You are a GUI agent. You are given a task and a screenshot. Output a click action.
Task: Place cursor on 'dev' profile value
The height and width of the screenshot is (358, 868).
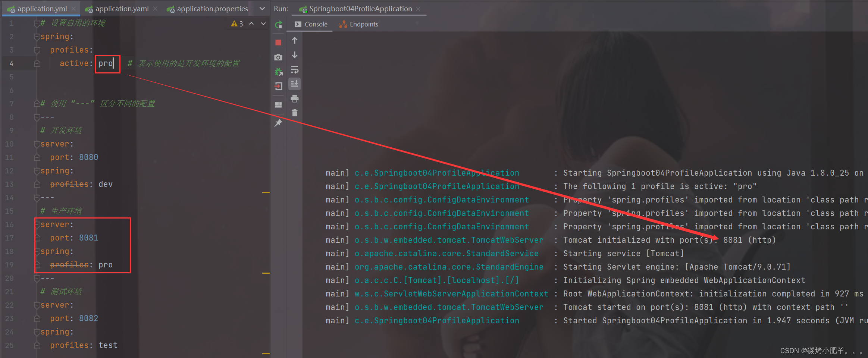[x=106, y=184]
